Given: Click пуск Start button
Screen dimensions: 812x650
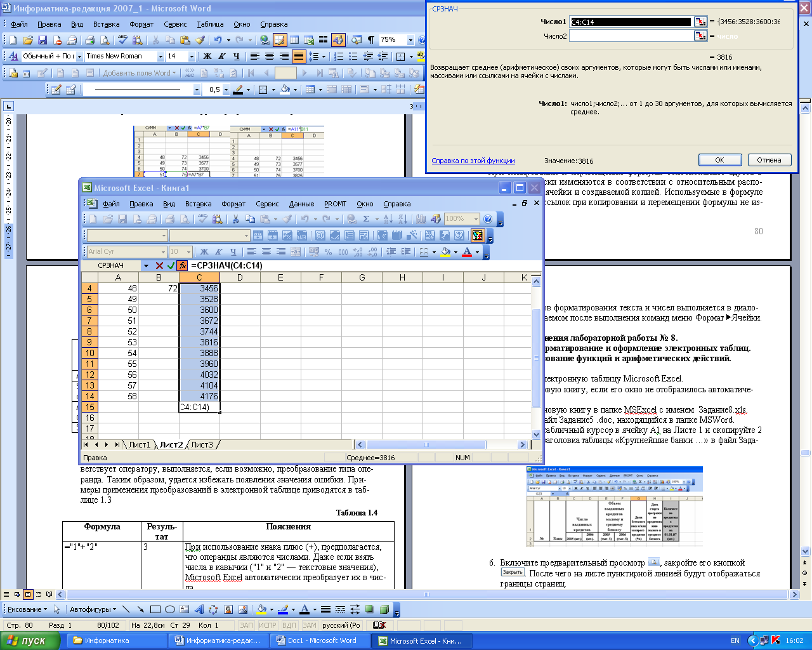Looking at the screenshot, I should click(x=30, y=640).
